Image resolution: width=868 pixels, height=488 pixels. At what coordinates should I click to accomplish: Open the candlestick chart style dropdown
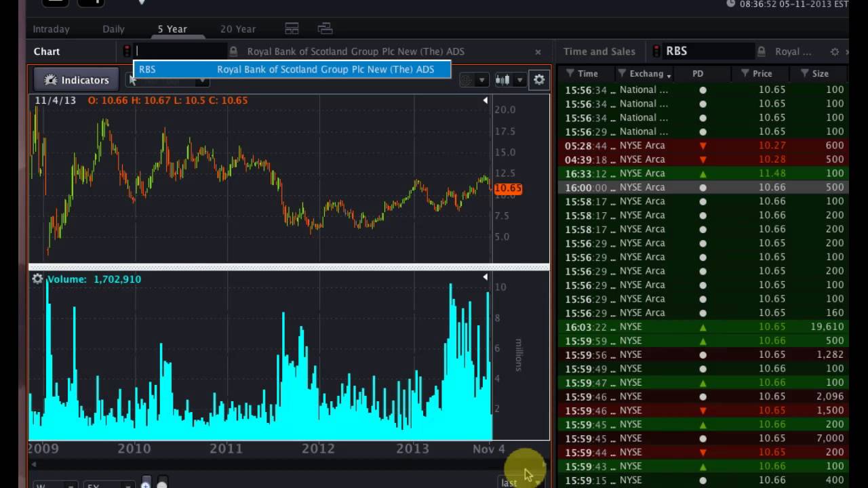pos(519,80)
